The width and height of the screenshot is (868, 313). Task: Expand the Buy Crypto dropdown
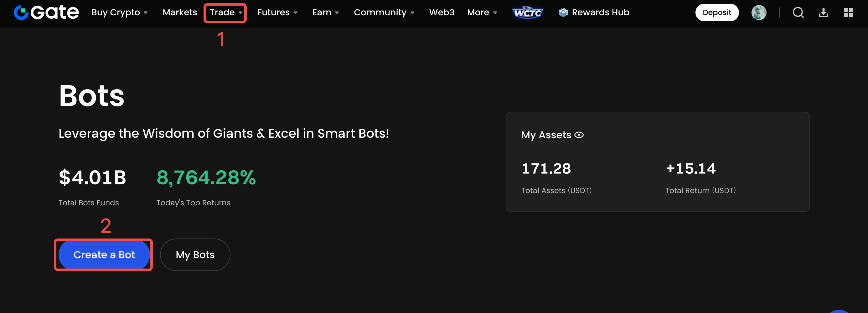click(119, 13)
